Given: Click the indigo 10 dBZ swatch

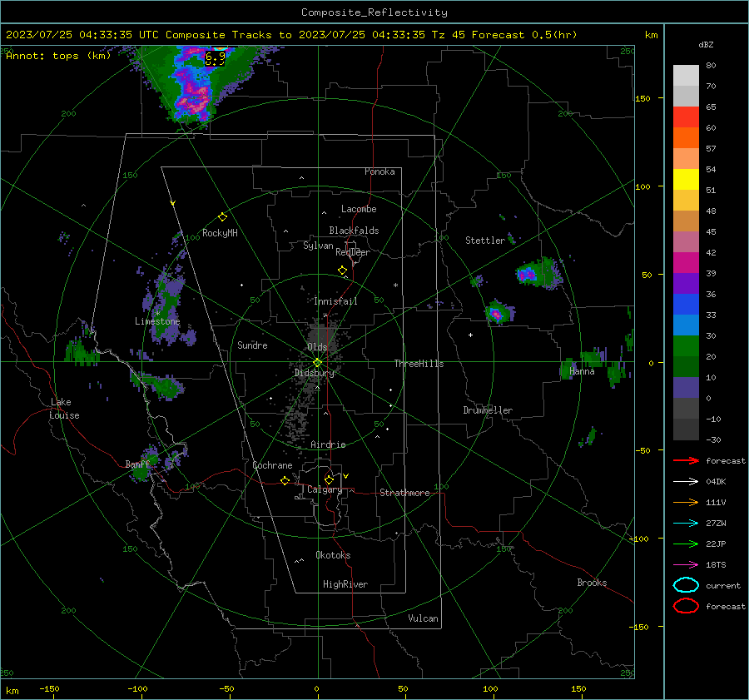Looking at the screenshot, I should coord(686,388).
